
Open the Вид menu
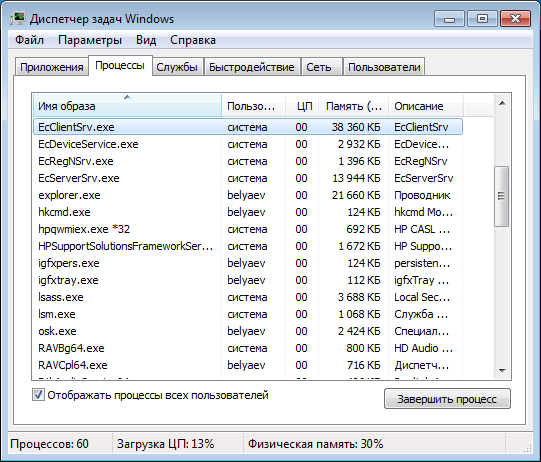[146, 40]
